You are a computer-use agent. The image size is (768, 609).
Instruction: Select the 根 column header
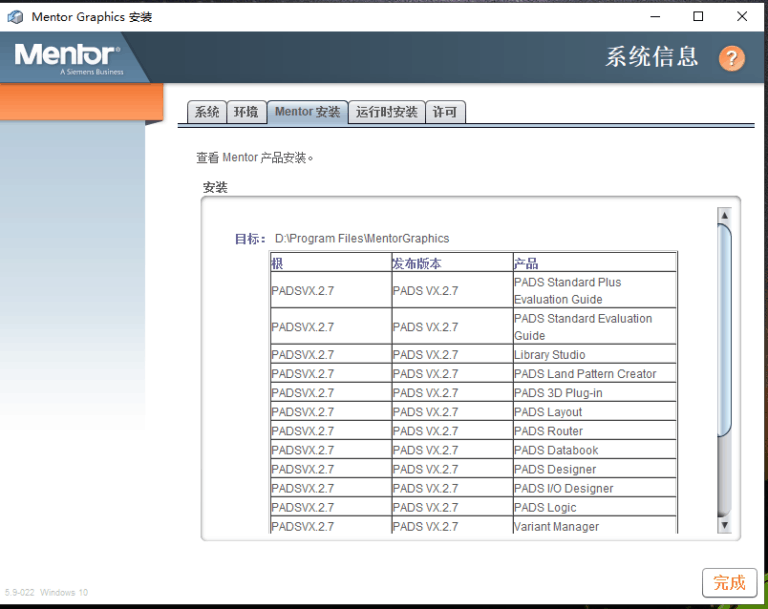click(331, 263)
